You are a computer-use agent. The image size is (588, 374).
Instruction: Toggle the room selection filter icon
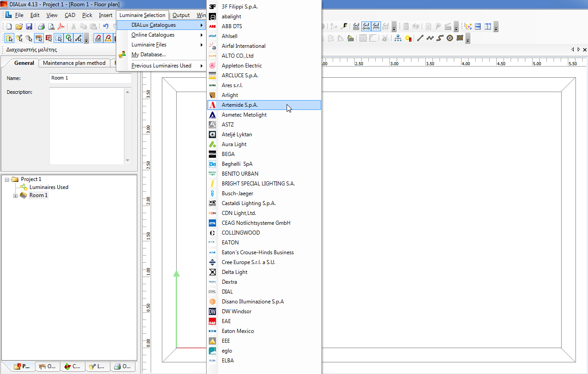pos(9,38)
